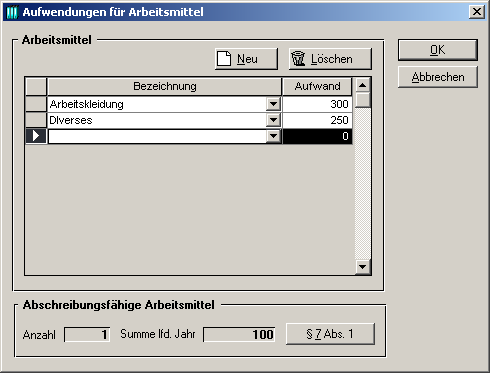The height and width of the screenshot is (373, 490).
Task: Open the § 7 Abs. 1 button
Action: tap(330, 334)
